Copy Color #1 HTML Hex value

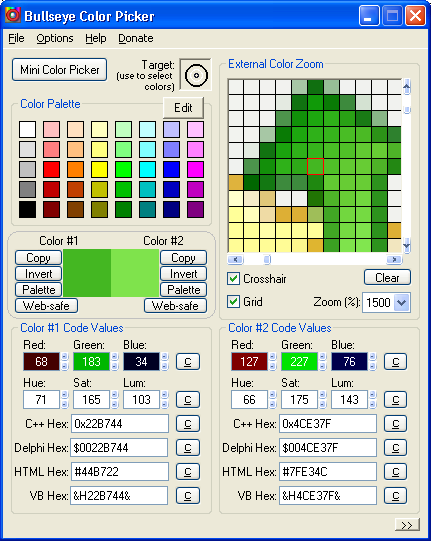[x=188, y=472]
